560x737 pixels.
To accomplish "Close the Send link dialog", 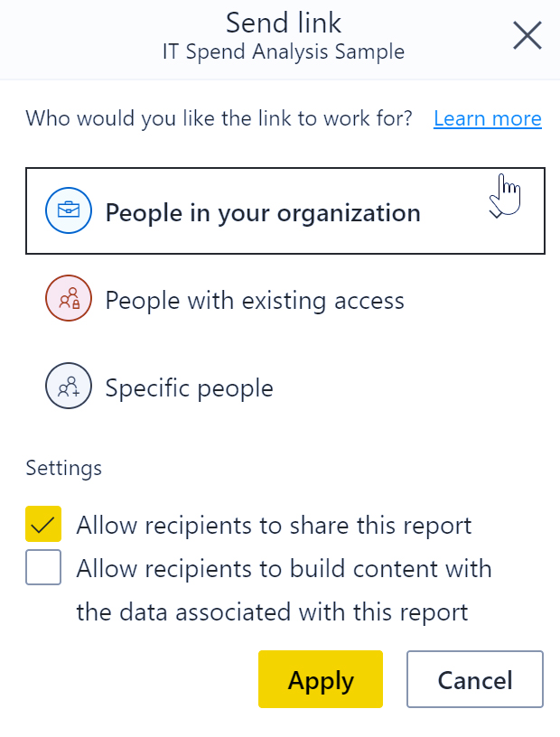I will 527,35.
